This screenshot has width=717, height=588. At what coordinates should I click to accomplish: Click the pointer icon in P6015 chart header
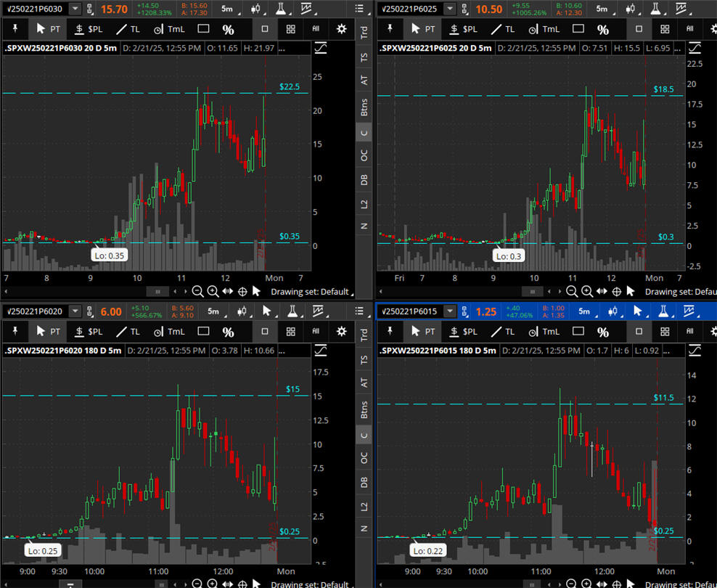click(x=638, y=311)
